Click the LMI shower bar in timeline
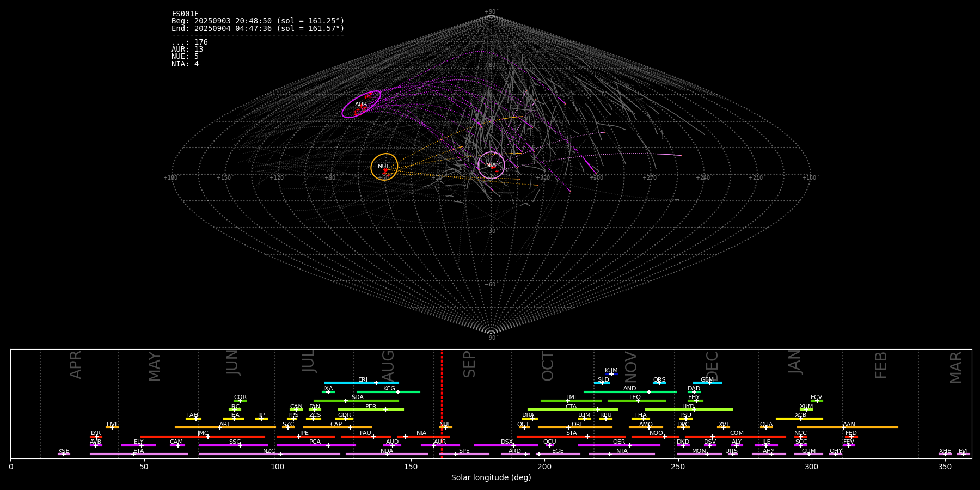This screenshot has width=980, height=490. 571,401
